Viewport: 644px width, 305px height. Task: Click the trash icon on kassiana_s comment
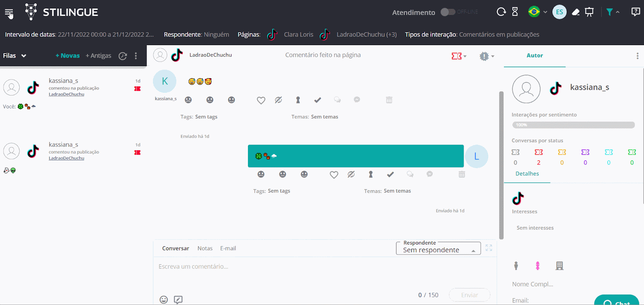click(389, 100)
